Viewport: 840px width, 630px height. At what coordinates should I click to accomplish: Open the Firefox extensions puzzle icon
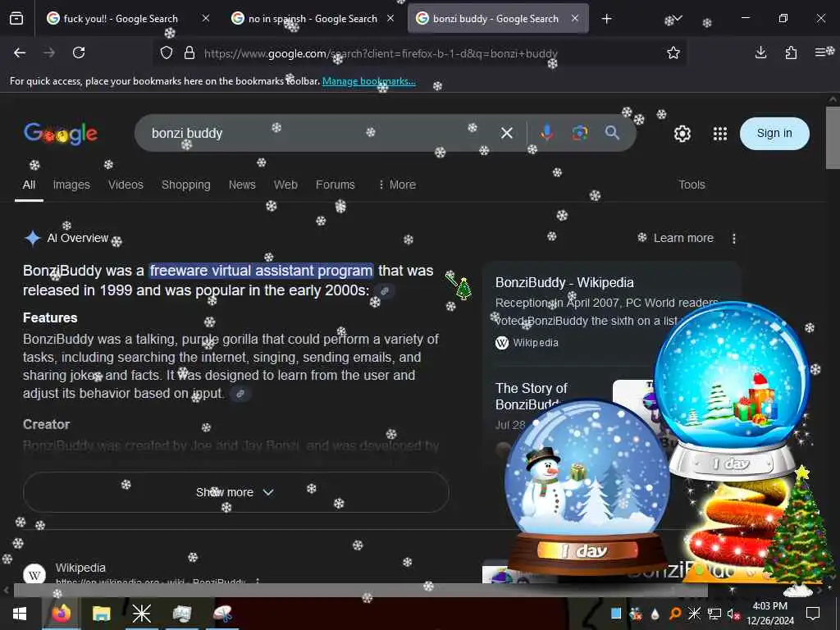[x=791, y=52]
